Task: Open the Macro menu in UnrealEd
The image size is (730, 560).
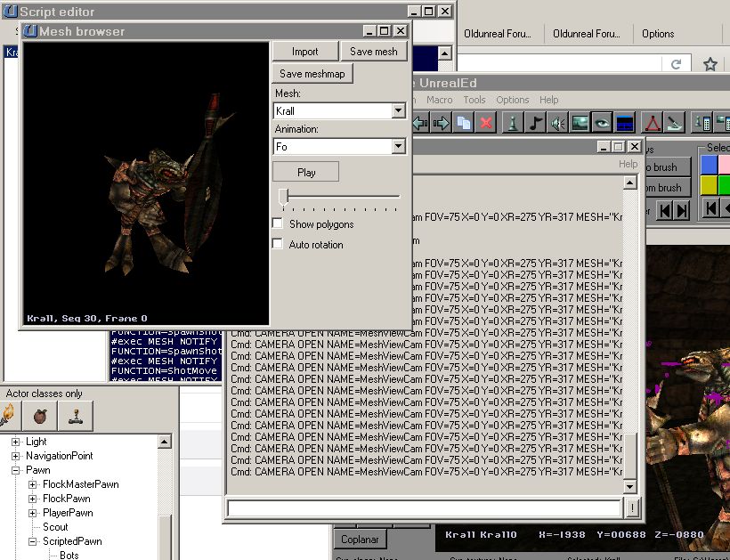Action: click(440, 100)
